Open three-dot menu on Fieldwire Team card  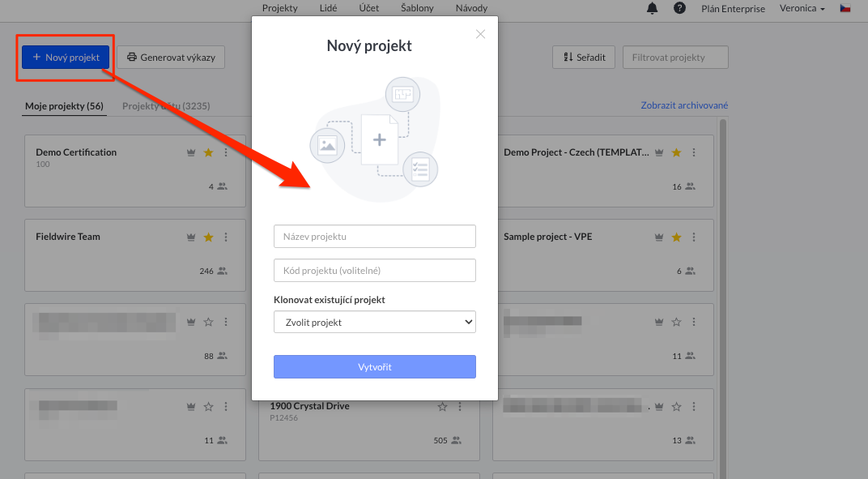(x=226, y=237)
